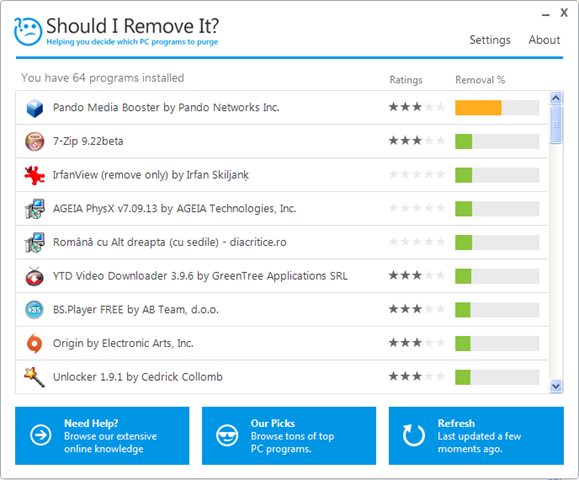Click the scroll up arrow of the list

point(556,98)
